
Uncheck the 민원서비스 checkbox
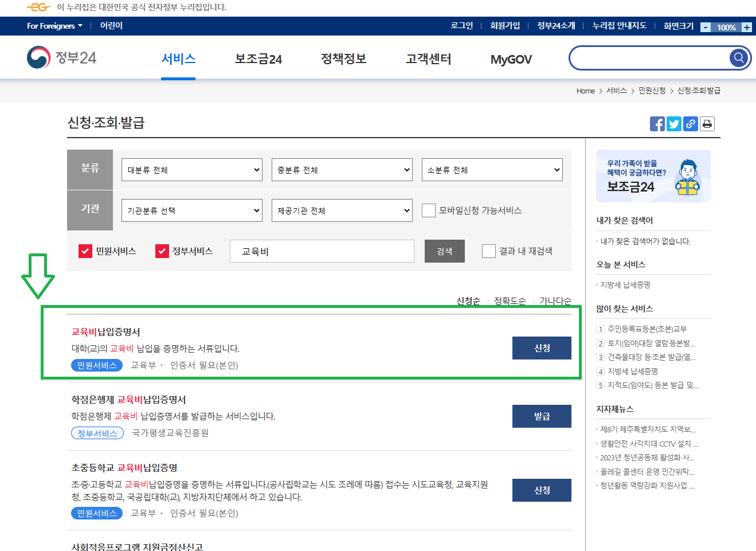pos(85,251)
